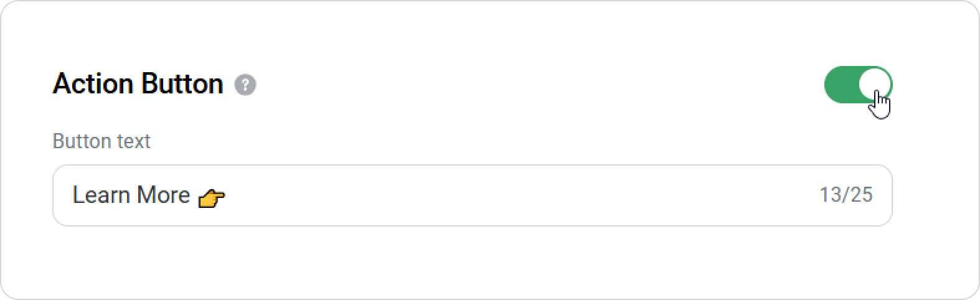The height and width of the screenshot is (300, 980).
Task: Click the "Action Button" heading
Action: point(138,84)
